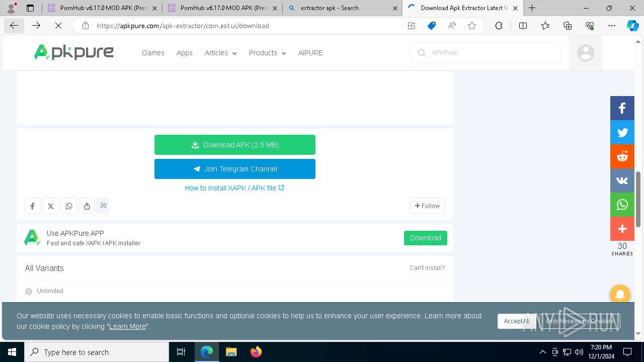Open File Explorer from taskbar
Viewport: 644px width, 362px height.
pos(231,352)
